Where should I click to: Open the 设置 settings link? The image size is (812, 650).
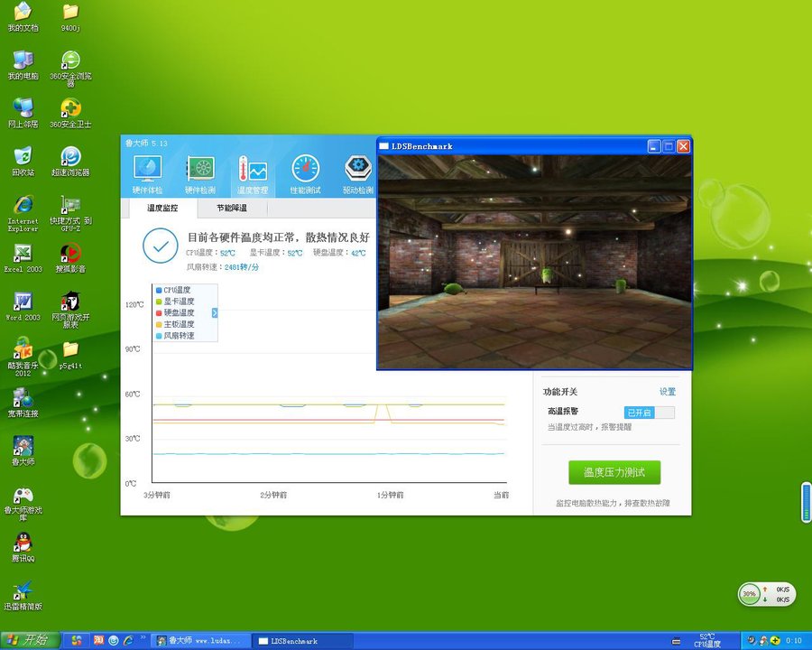[x=667, y=392]
